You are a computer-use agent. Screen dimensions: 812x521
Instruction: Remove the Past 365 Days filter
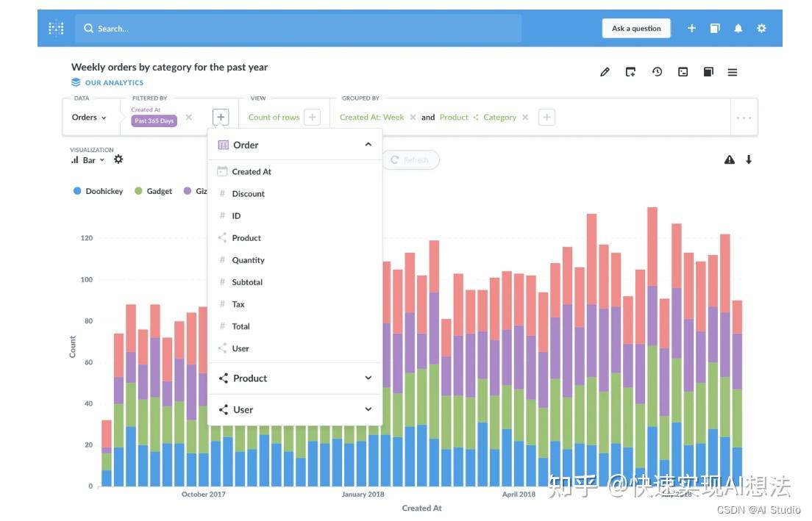click(189, 118)
